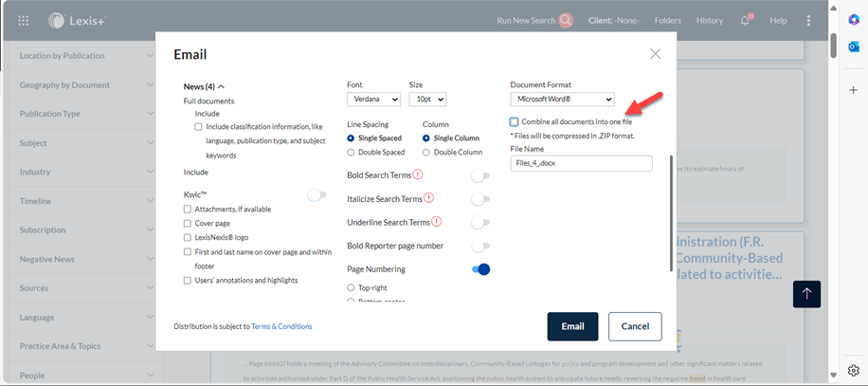
Task: Select Top-right page numbering position
Action: tap(351, 287)
